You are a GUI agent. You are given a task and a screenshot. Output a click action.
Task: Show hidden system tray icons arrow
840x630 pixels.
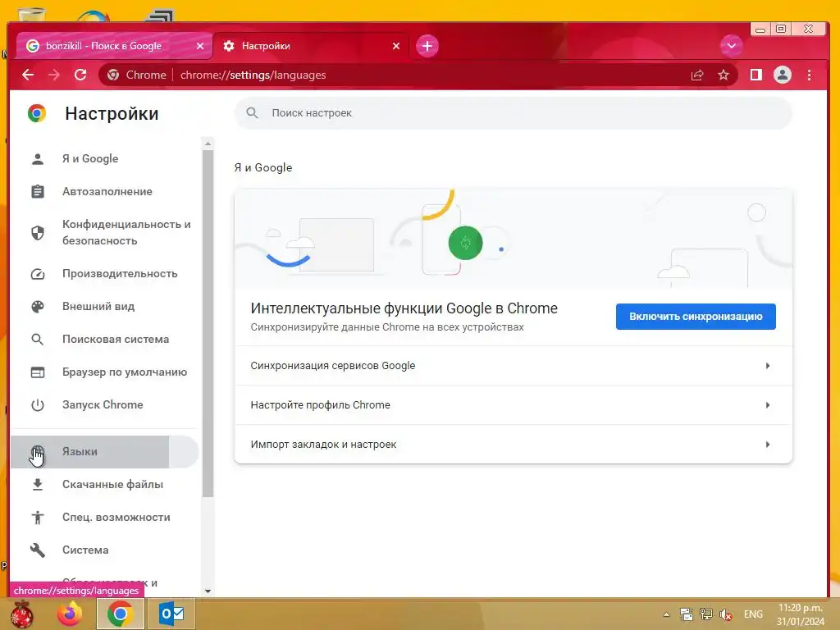click(666, 614)
